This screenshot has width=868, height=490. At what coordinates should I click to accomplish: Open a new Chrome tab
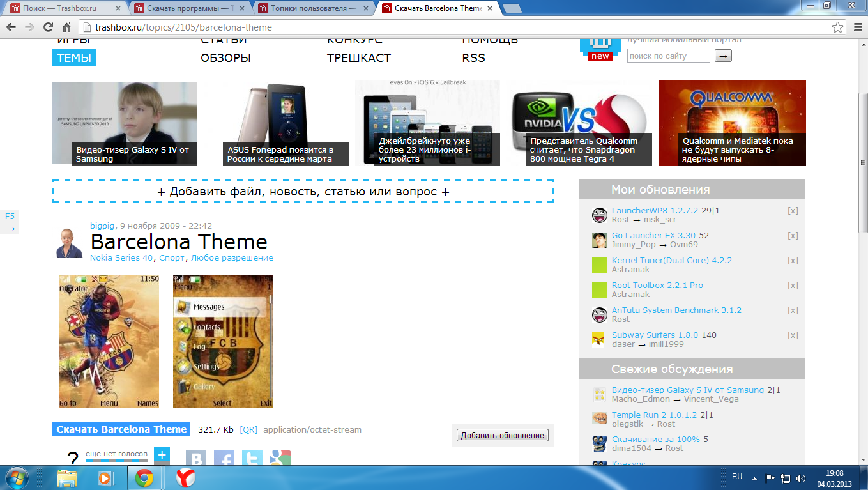tap(512, 8)
